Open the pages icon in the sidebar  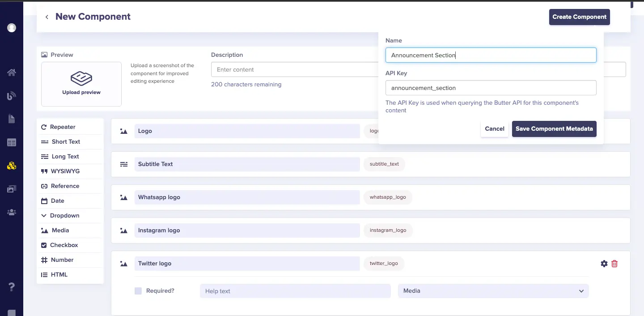[12, 119]
